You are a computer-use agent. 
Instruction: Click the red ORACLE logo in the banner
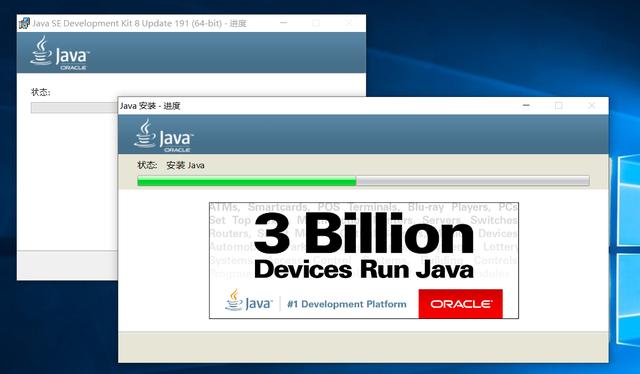[460, 304]
